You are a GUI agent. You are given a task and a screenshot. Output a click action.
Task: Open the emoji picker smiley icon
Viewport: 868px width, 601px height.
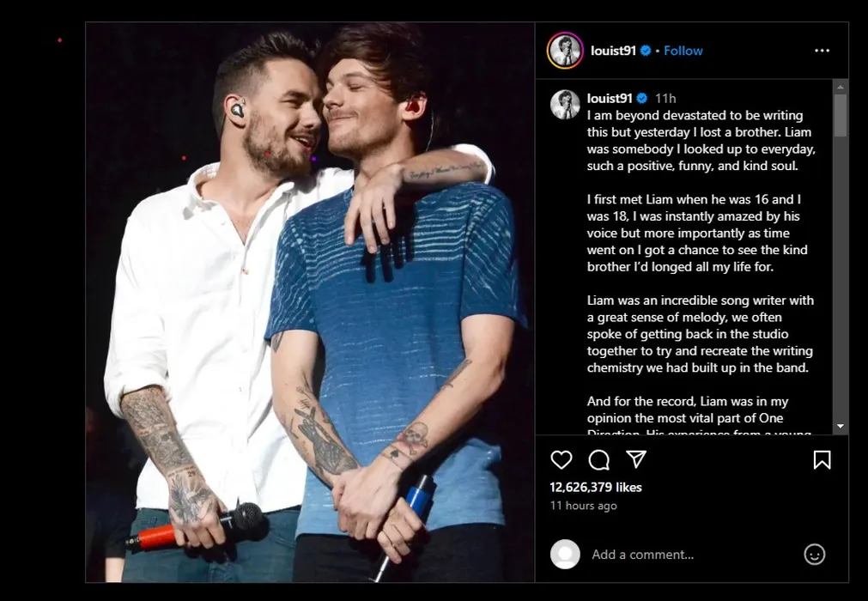tap(814, 554)
